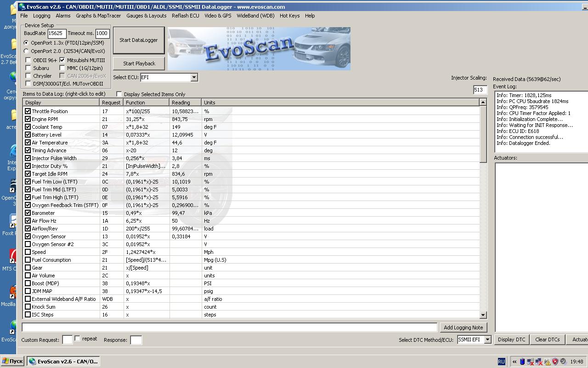
Task: Select OpenPort 2.0 radio button
Action: point(26,51)
